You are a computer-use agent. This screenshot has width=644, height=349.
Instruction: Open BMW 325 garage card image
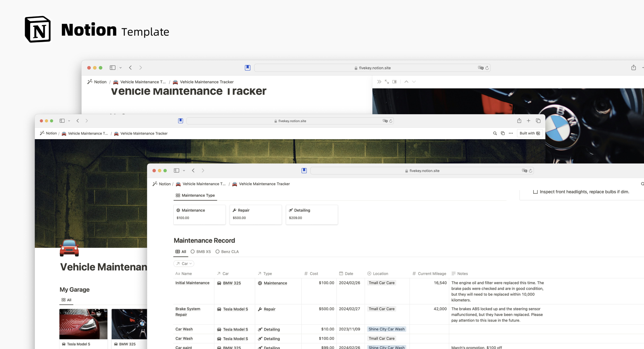(x=129, y=324)
